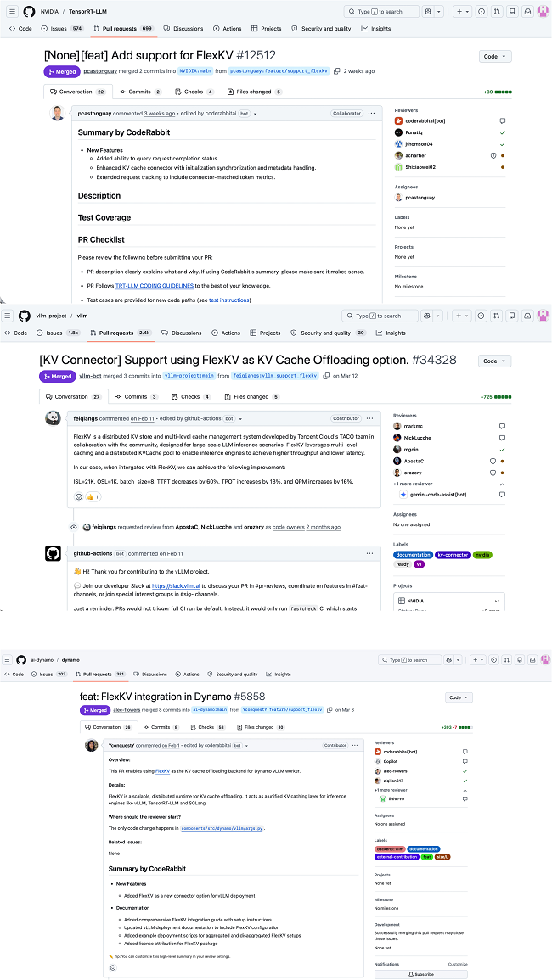Open the Code dropdown on the vllm PR
Image resolution: width=552 pixels, height=980 pixels.
[494, 361]
